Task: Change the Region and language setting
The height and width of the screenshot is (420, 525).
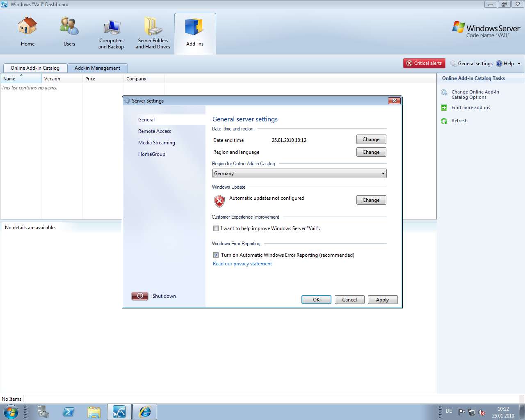Action: tap(371, 152)
